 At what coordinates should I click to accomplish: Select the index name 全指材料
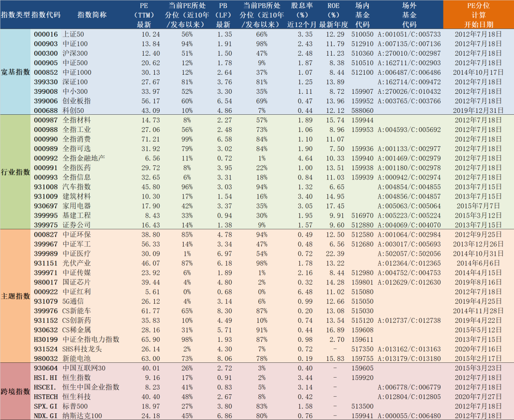point(76,120)
